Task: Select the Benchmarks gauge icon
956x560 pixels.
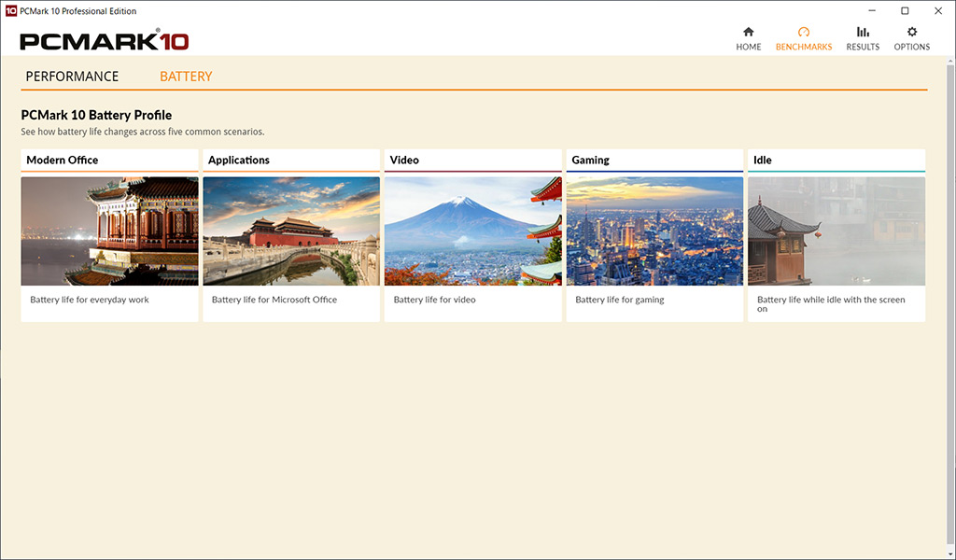Action: pos(804,33)
